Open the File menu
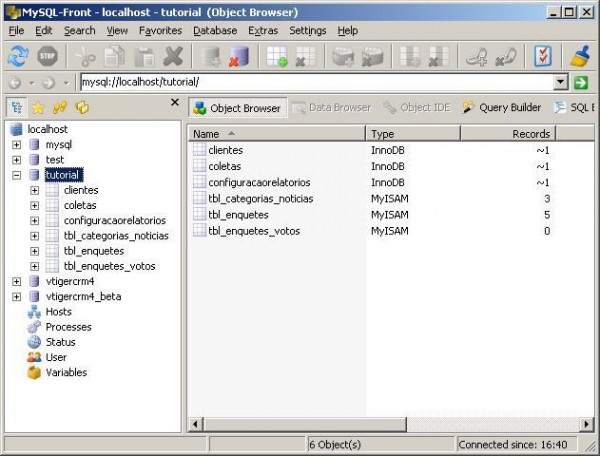 (x=16, y=31)
